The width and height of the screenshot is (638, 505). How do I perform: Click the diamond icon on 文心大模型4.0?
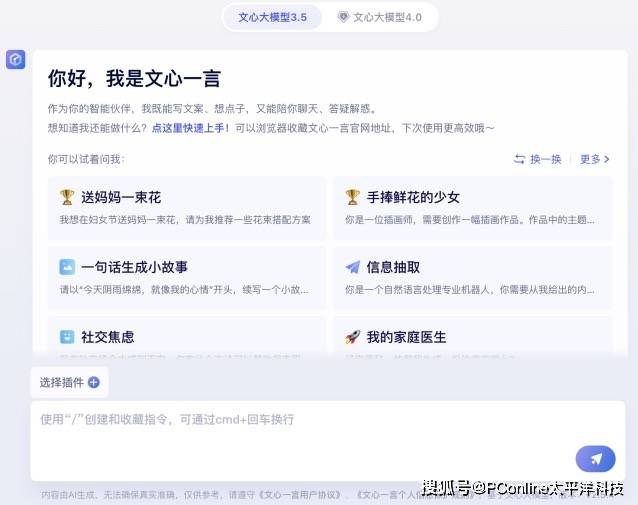click(x=343, y=17)
